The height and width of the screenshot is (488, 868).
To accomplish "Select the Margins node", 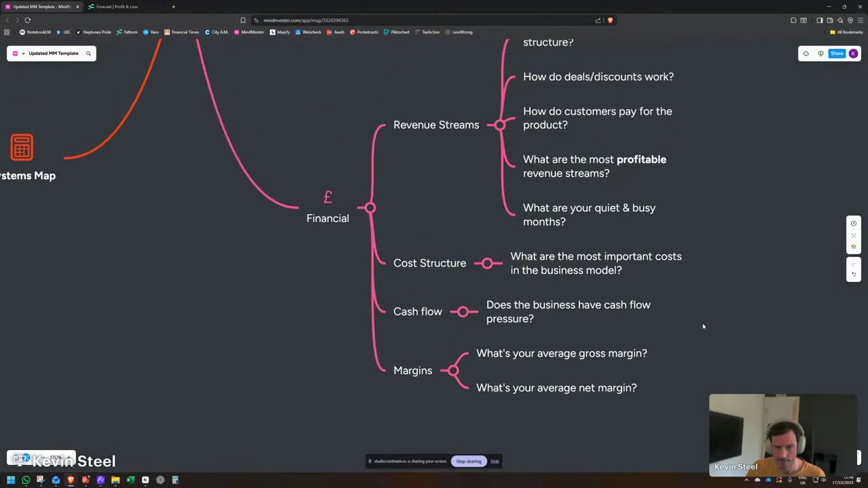I will click(412, 371).
